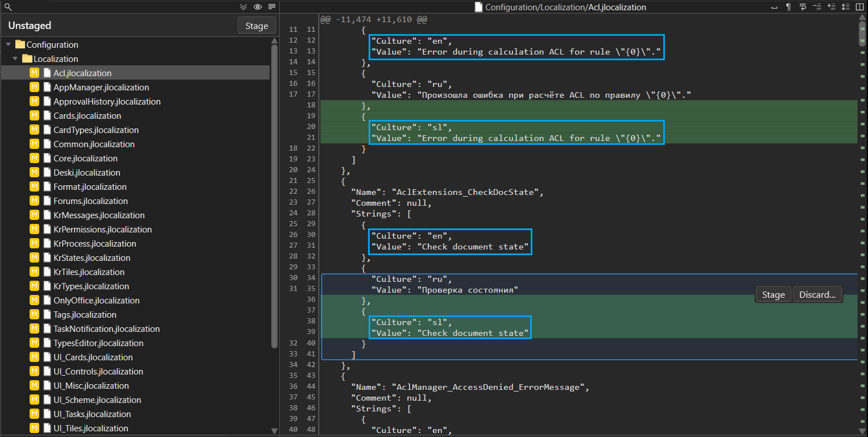Select UI_Tiles.jlocalization file
Viewport: 868px width, 437px height.
(135, 428)
